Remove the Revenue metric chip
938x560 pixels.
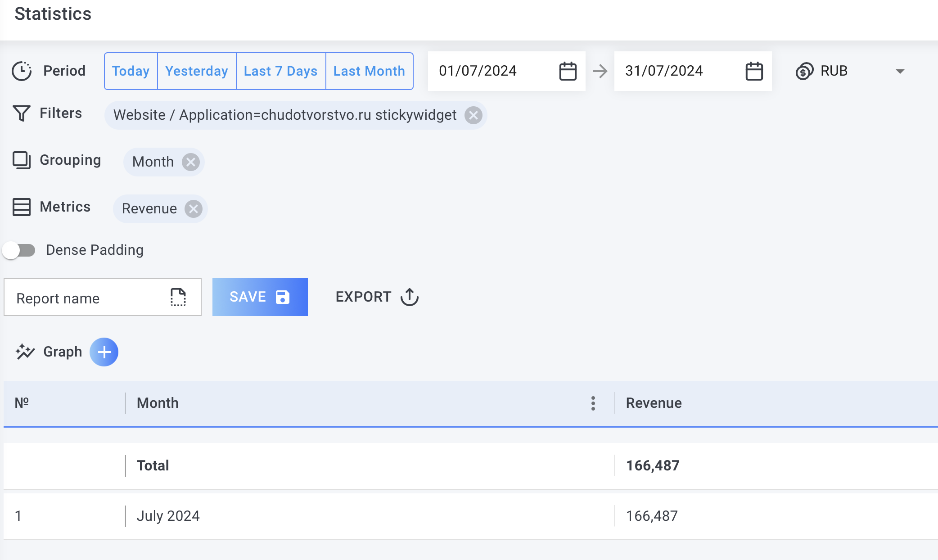click(x=194, y=209)
